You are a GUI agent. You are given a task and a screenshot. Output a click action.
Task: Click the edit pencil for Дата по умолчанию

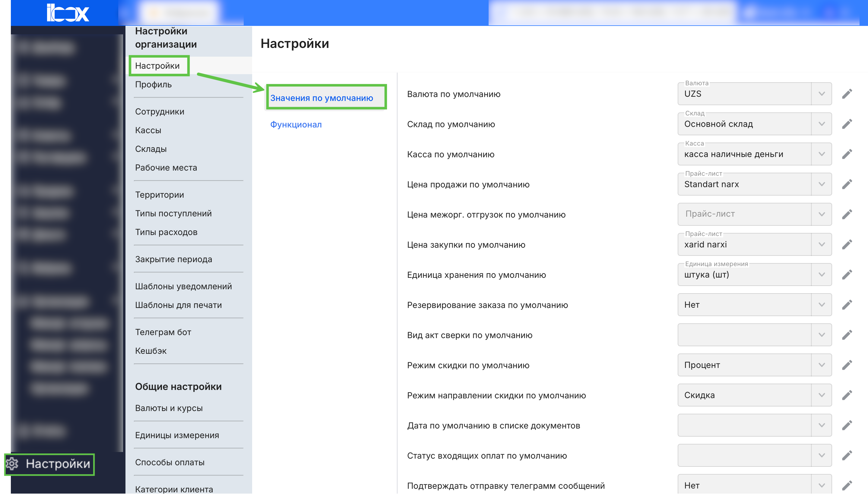847,425
